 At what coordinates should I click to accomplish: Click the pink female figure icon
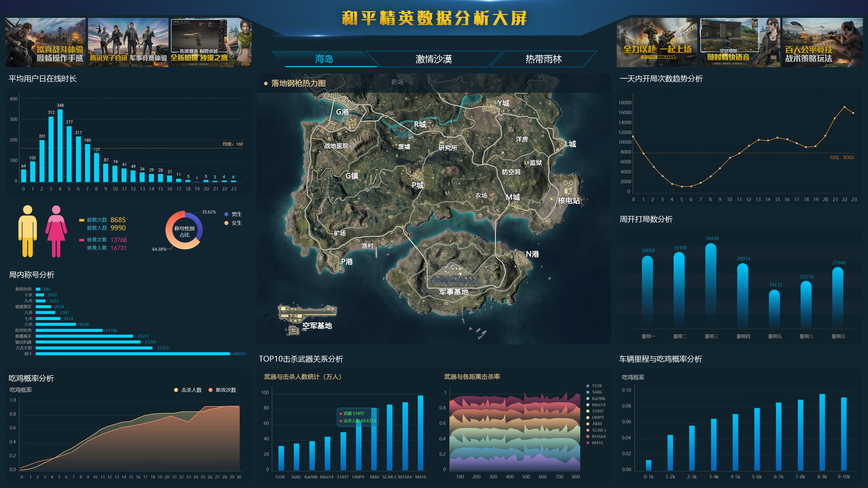[x=56, y=231]
